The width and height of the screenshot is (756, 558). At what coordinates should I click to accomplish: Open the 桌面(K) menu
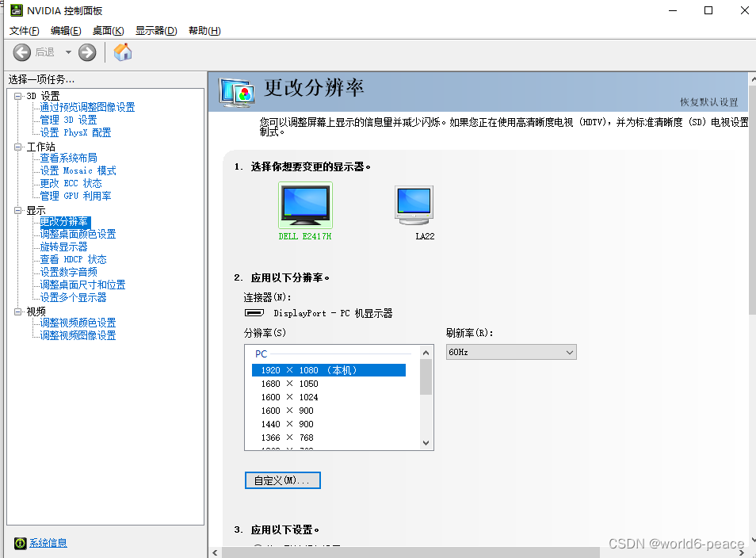click(x=108, y=31)
